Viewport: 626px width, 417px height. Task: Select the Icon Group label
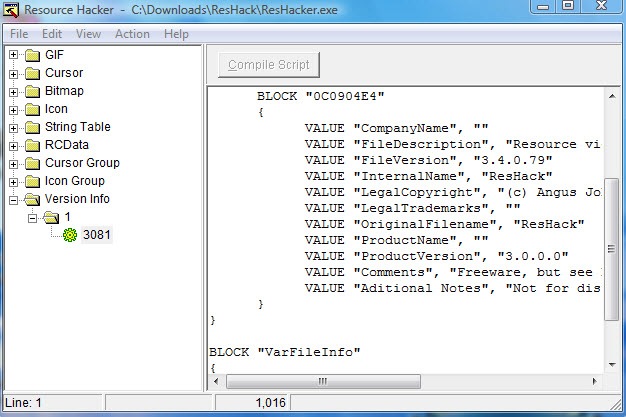pyautogui.click(x=75, y=181)
